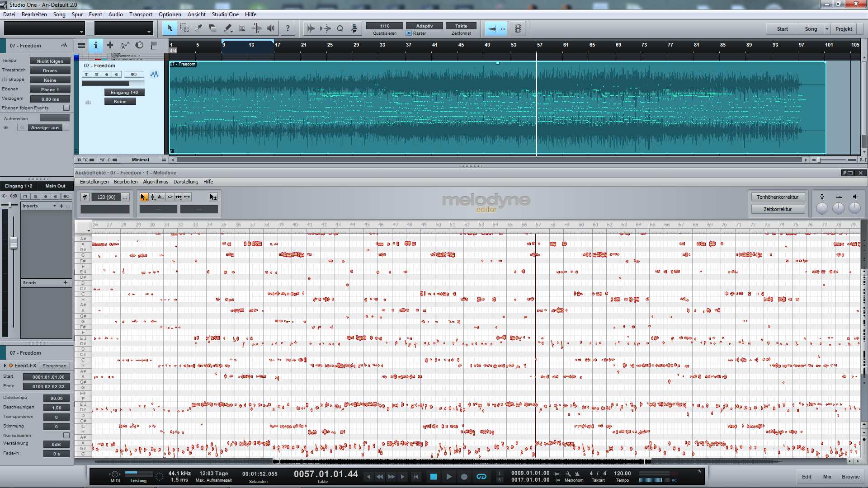Open the Mix view
Image resolution: width=868 pixels, height=488 pixels.
point(827,477)
